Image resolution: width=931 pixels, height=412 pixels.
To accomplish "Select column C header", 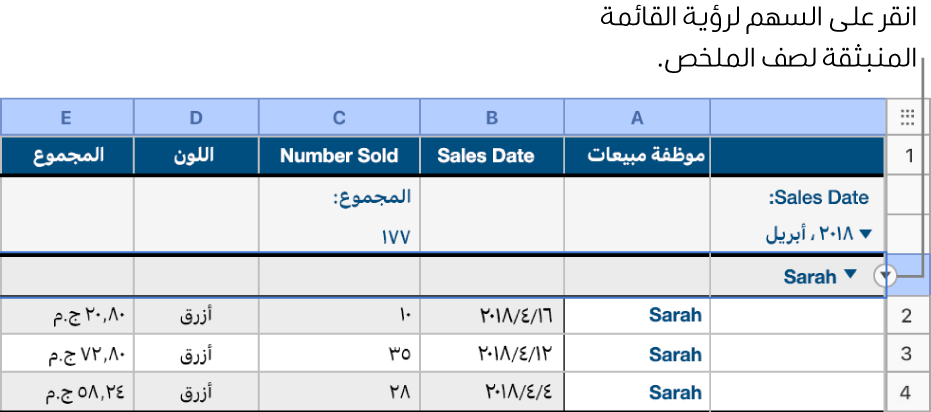I will [339, 117].
